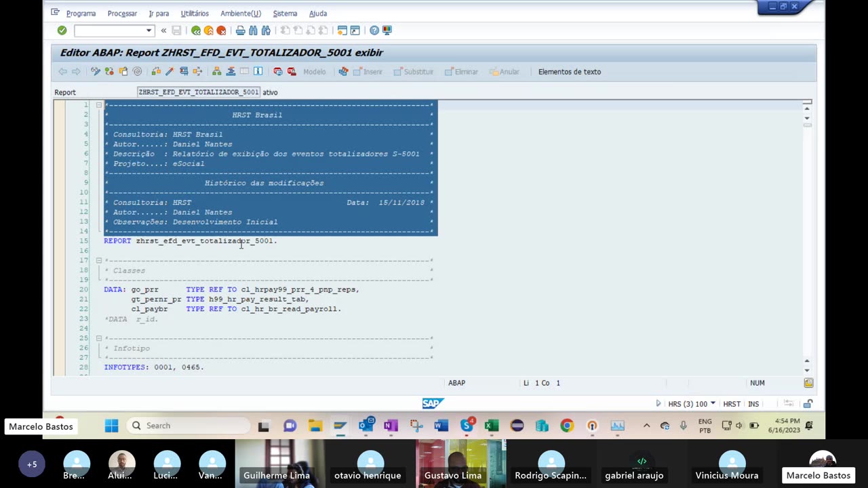Open Google Chrome from the taskbar
The width and height of the screenshot is (868, 488).
(567, 426)
